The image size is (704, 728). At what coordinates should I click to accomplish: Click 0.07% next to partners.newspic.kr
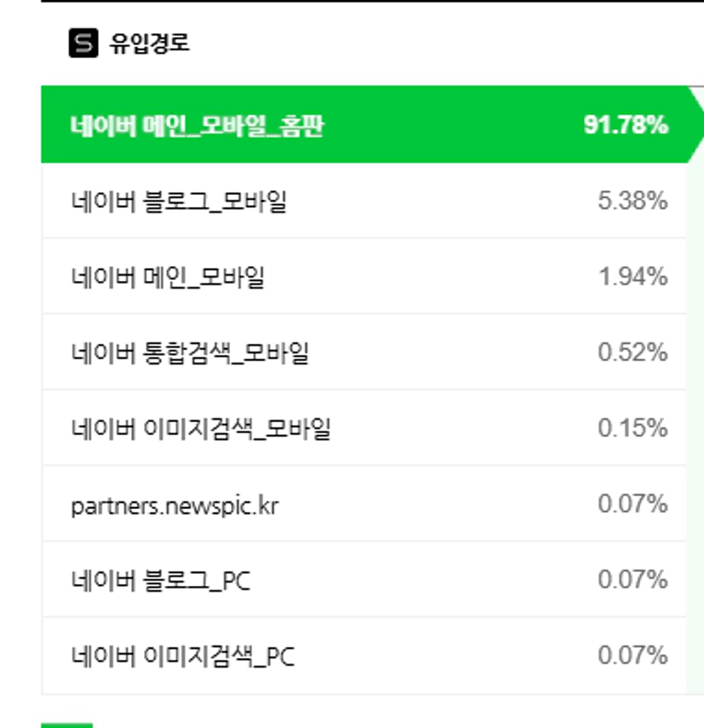coord(632,505)
